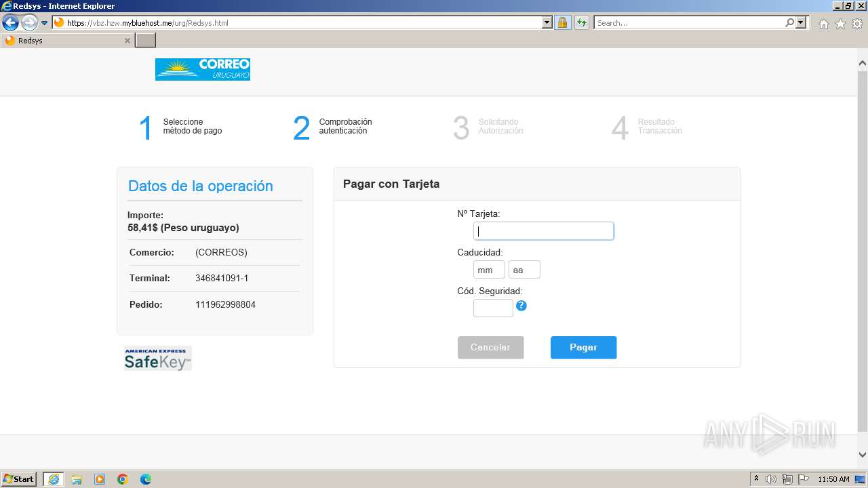Image resolution: width=868 pixels, height=488 pixels.
Task: Click the Cód. Seguridad input field
Action: 493,308
